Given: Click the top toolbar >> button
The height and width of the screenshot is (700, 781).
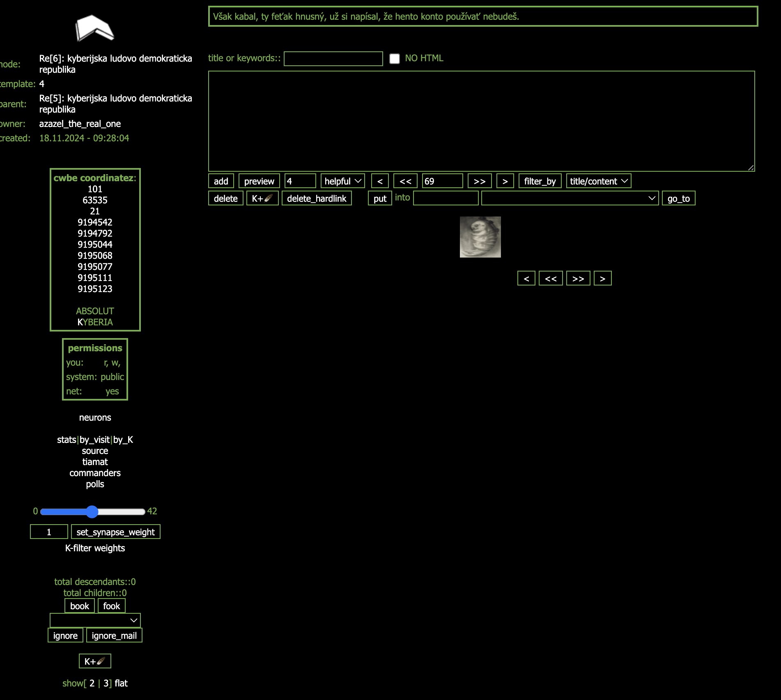Looking at the screenshot, I should (x=480, y=181).
